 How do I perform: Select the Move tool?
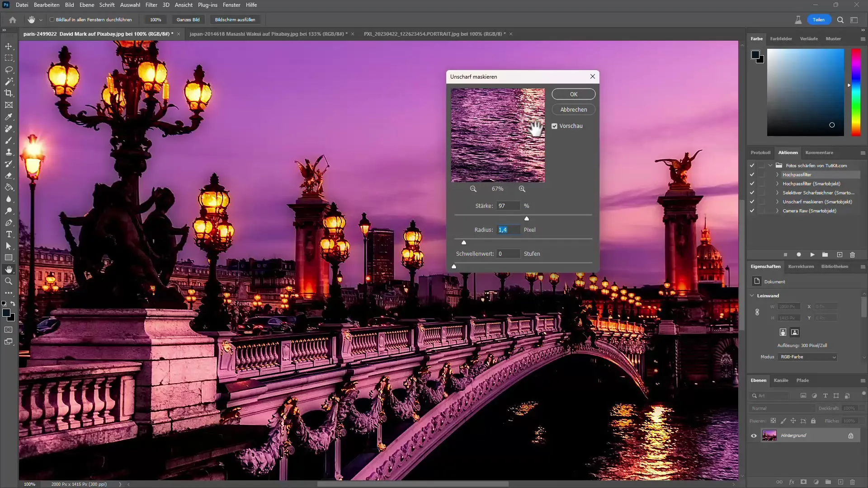click(9, 46)
